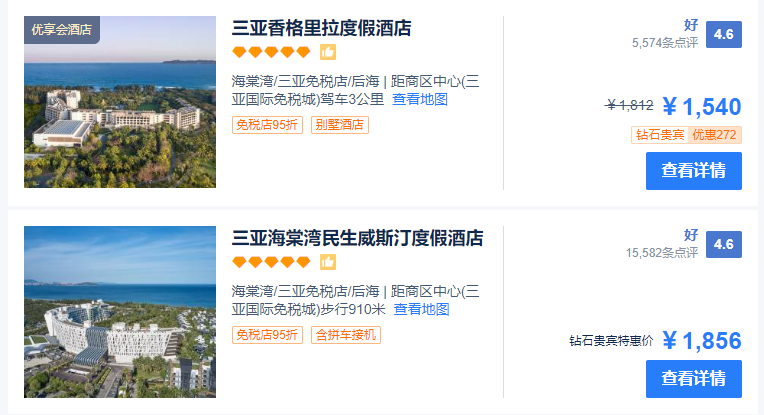Click 查看地图 for Shangri-La hotel
764x415 pixels.
click(420, 99)
